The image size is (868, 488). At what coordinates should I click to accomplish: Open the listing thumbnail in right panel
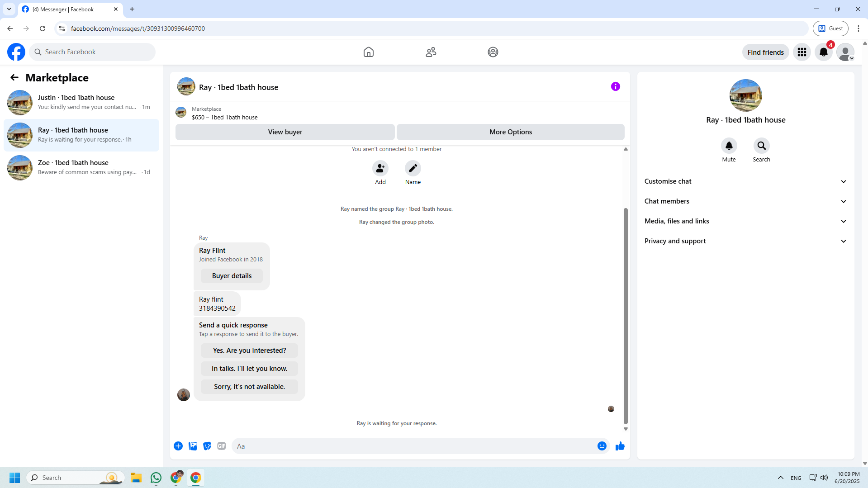click(746, 95)
